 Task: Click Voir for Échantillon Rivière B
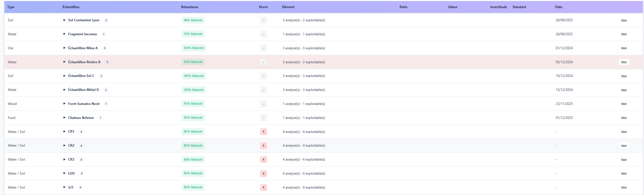coord(624,62)
